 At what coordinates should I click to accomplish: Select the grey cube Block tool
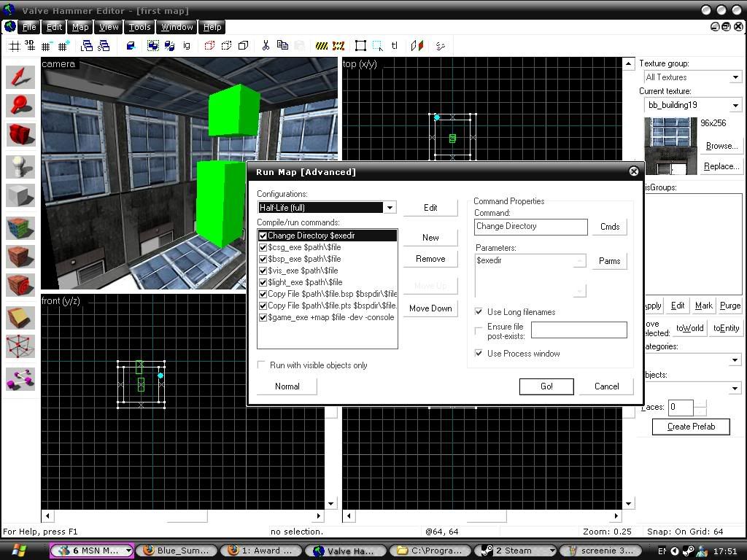coord(20,195)
